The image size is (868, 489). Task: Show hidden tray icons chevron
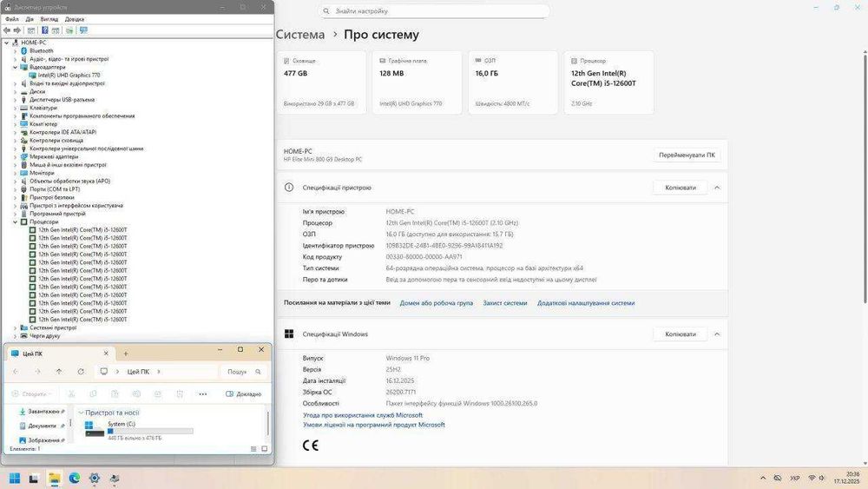pos(763,478)
